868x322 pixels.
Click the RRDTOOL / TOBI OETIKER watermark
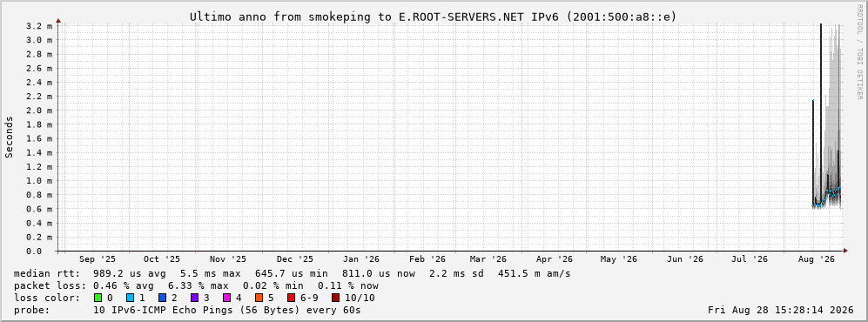pyautogui.click(x=859, y=52)
